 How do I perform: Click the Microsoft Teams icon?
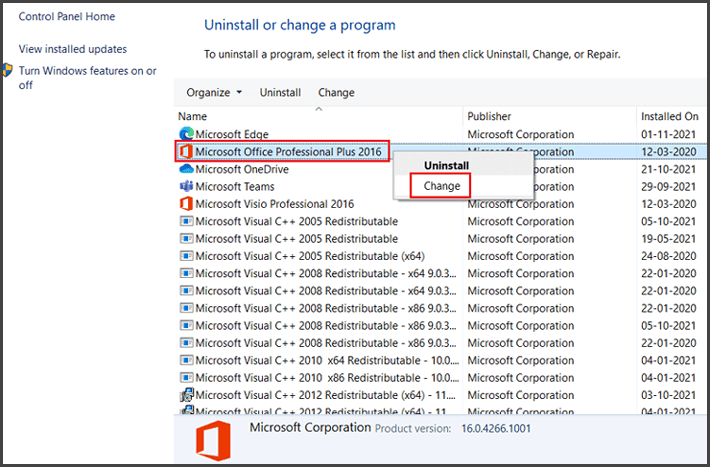click(x=185, y=187)
